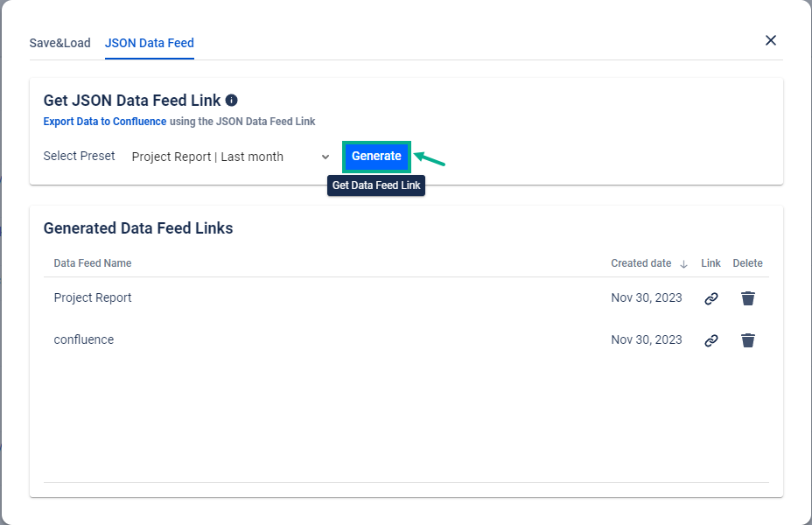Click the Generate button
812x525 pixels.
(376, 156)
